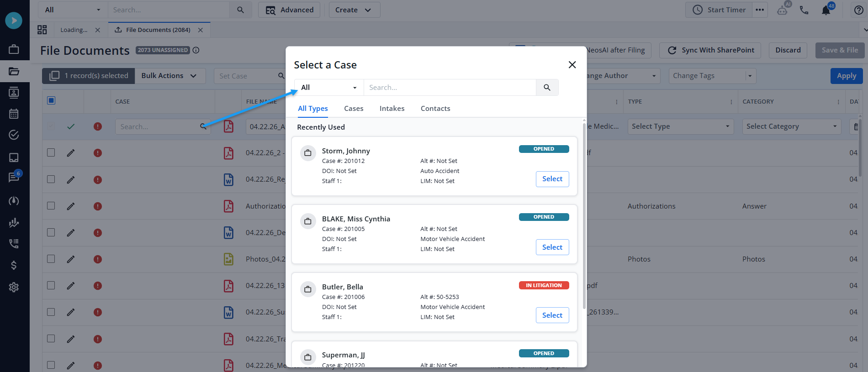
Task: Open the Select Category dropdown
Action: [x=792, y=126]
